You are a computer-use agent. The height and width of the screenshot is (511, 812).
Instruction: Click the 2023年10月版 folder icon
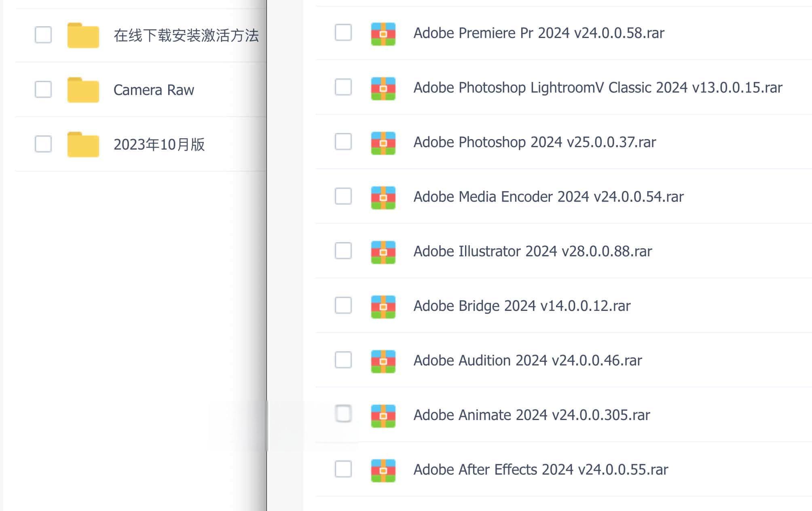[x=83, y=144]
